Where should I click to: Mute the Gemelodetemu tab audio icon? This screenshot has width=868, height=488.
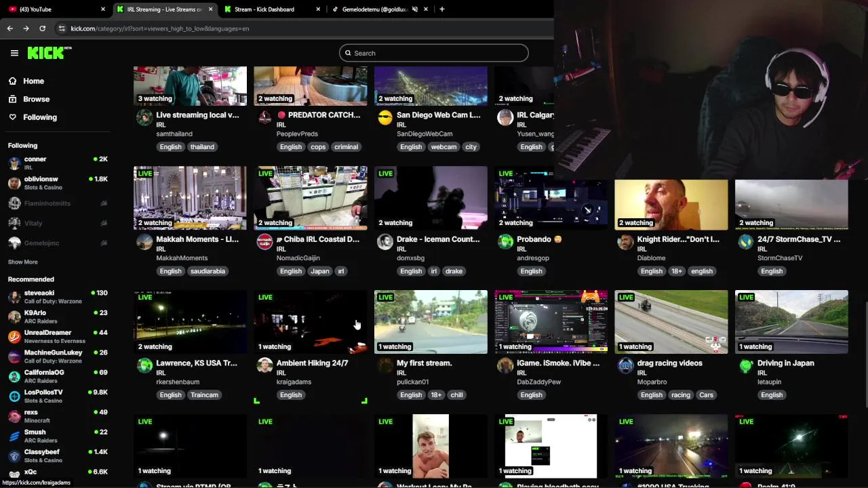(x=414, y=9)
